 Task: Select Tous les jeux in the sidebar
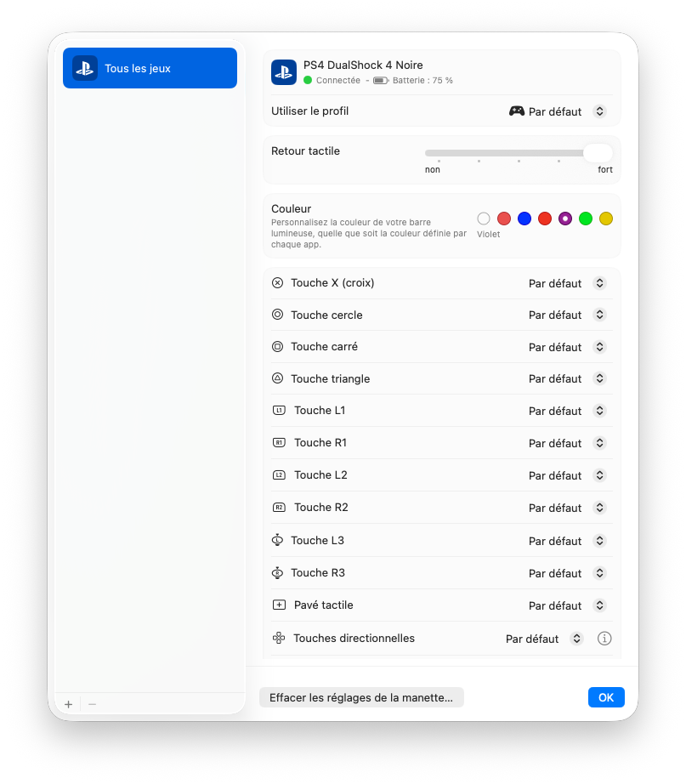click(x=150, y=68)
